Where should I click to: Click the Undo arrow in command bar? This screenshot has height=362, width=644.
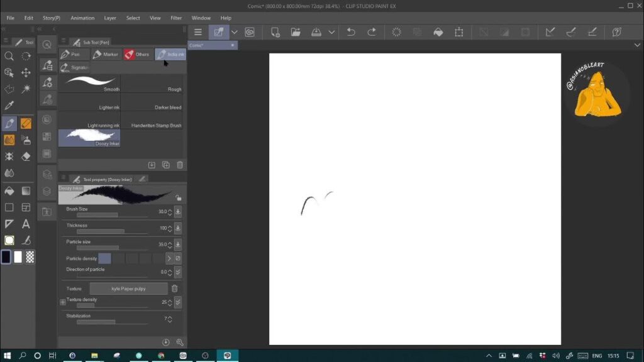click(351, 32)
